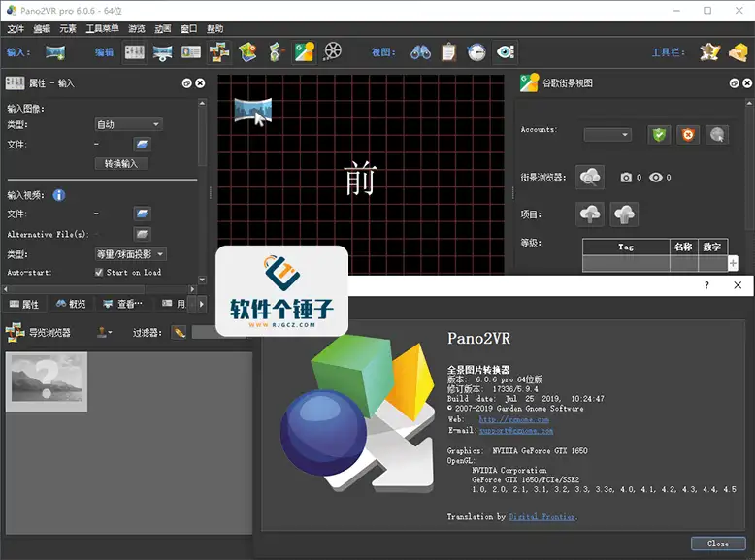Click the scroll-down arrow of properties panel
Image resolution: width=755 pixels, height=560 pixels.
point(202,280)
